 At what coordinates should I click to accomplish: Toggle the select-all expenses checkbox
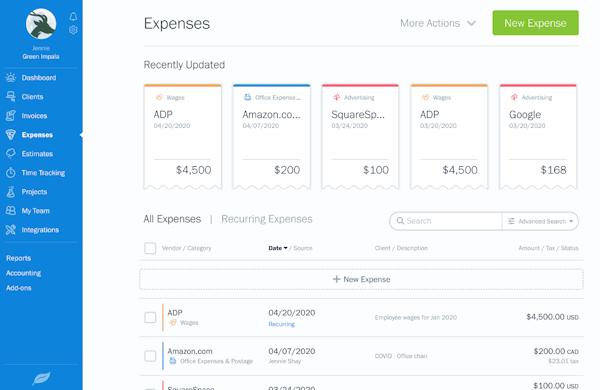[x=150, y=248]
